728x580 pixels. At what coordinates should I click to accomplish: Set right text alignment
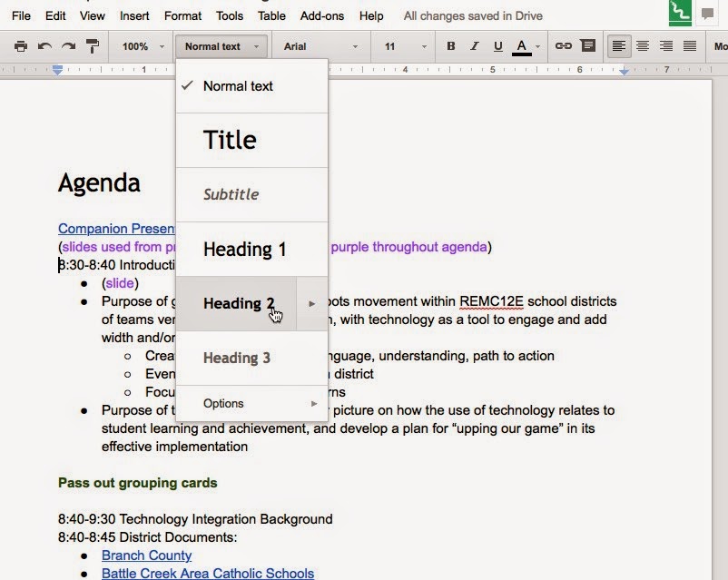pos(666,46)
